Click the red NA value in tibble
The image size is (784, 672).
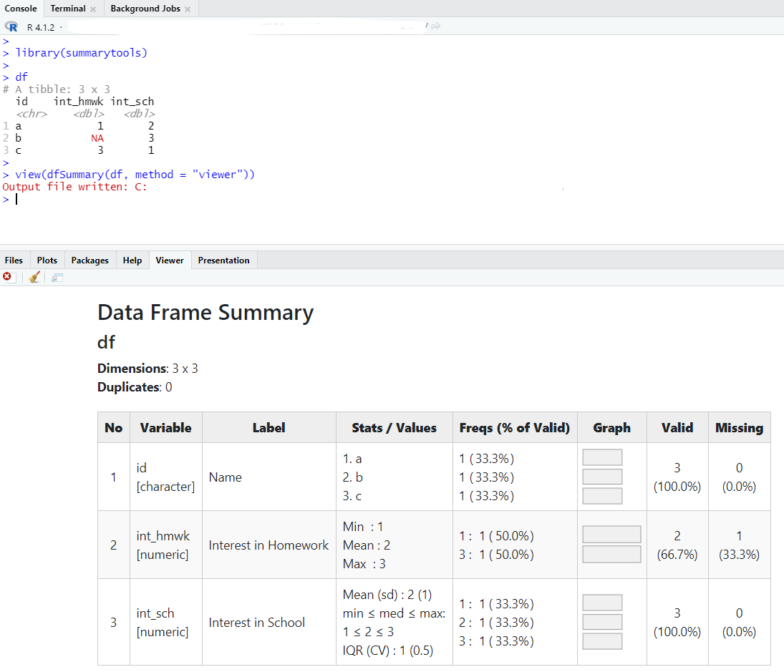pyautogui.click(x=97, y=138)
